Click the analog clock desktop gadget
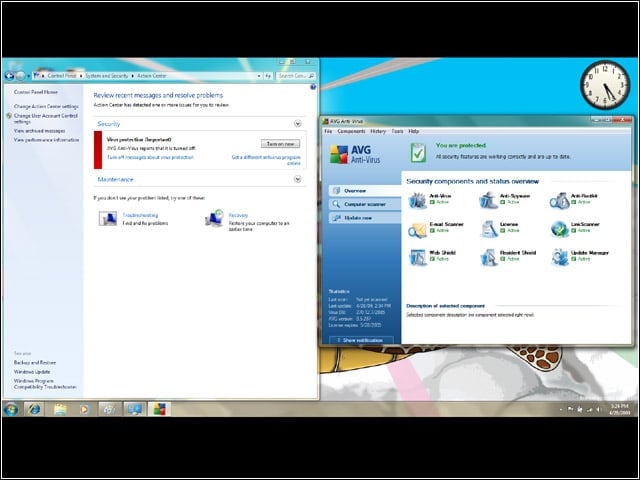This screenshot has height=480, width=640. pyautogui.click(x=605, y=84)
